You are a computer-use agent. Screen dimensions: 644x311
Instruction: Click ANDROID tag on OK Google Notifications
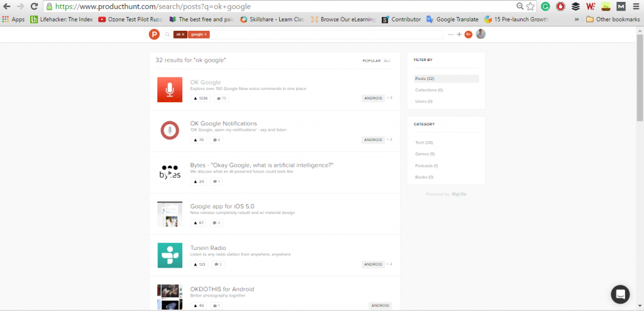point(373,140)
